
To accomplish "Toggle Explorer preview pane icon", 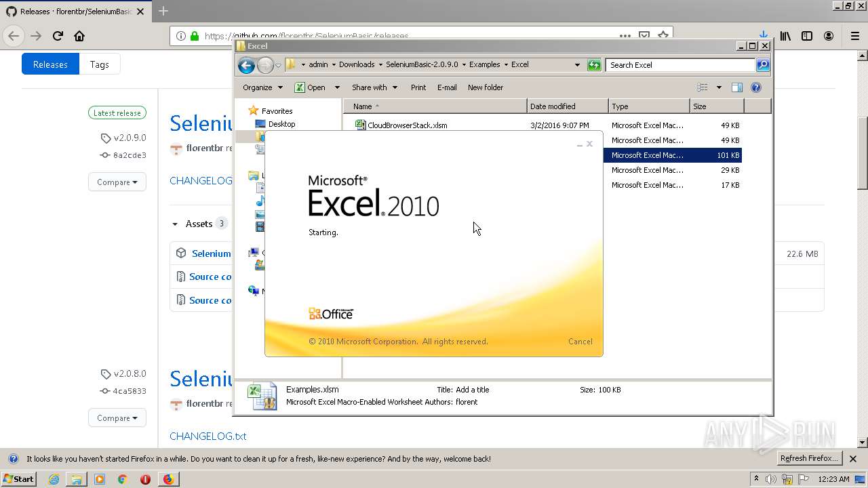I will click(x=737, y=87).
